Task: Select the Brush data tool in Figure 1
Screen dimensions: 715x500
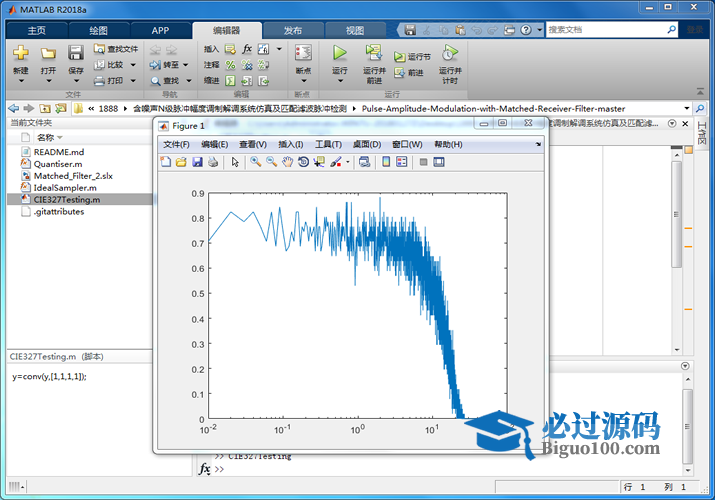Action: (x=336, y=162)
